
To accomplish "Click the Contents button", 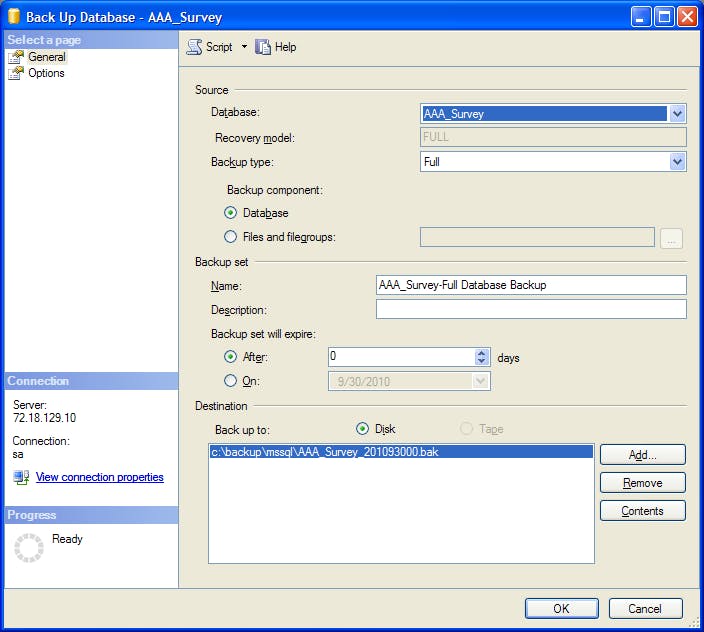I will pyautogui.click(x=642, y=511).
